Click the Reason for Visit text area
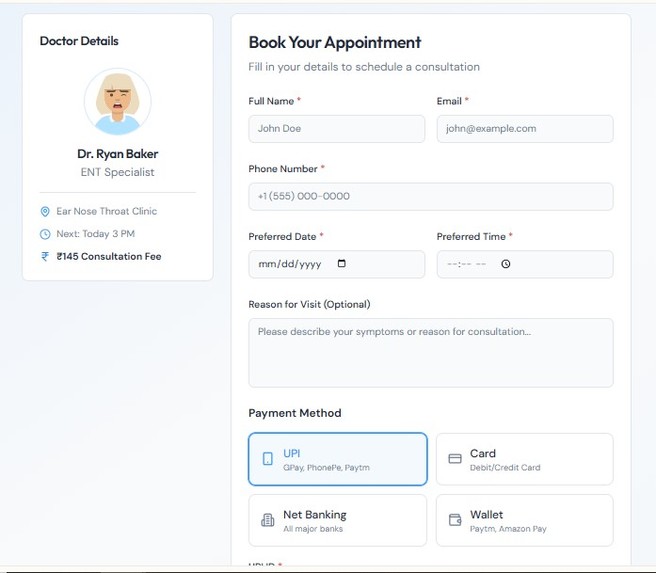The width and height of the screenshot is (656, 573). coord(431,353)
